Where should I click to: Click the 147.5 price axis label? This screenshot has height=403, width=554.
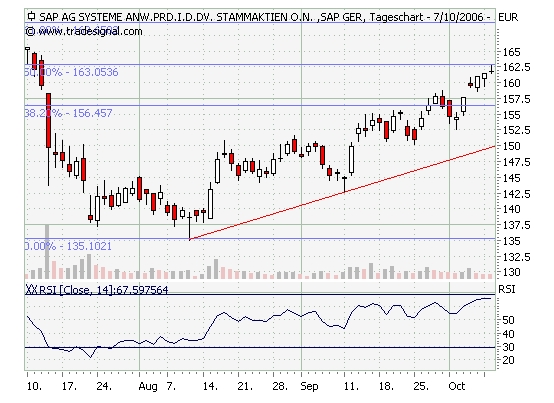pos(516,162)
